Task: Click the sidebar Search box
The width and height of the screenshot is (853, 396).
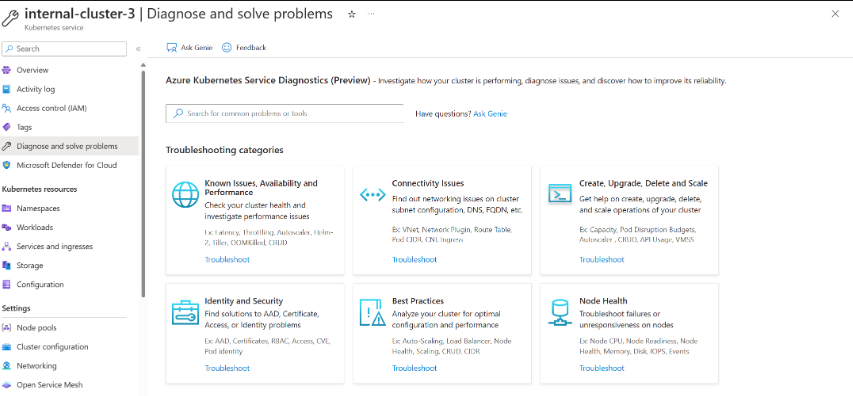Action: pos(64,48)
